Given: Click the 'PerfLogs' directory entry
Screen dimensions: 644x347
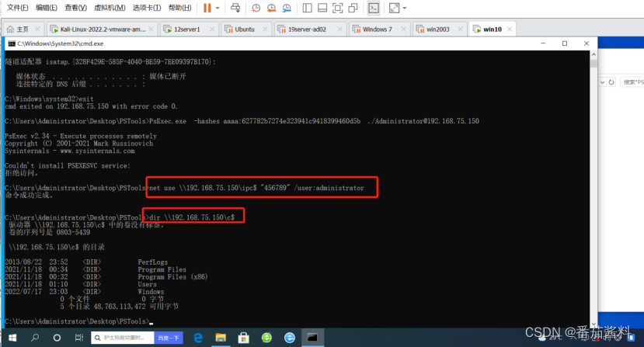Looking at the screenshot, I should point(153,262).
